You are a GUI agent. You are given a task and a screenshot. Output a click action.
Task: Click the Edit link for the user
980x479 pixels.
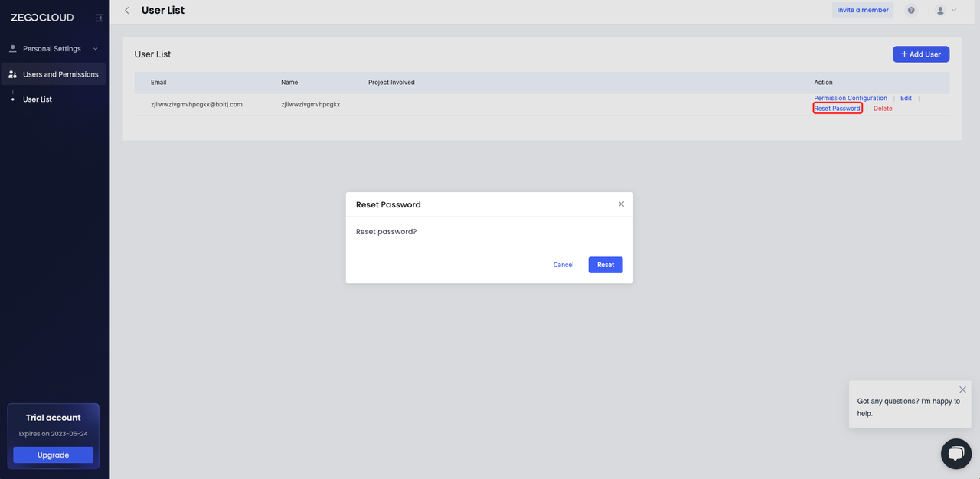point(906,98)
